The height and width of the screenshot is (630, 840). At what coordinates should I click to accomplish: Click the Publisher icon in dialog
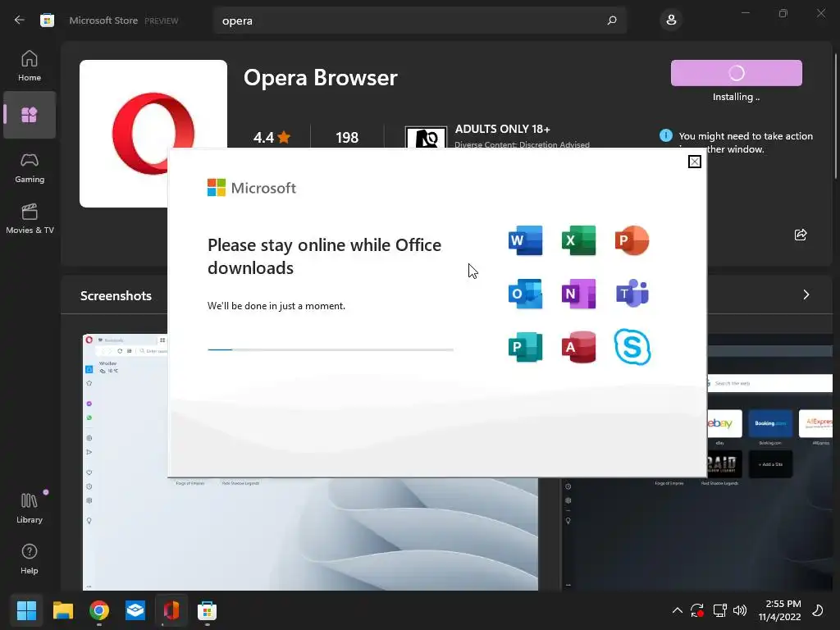(x=525, y=347)
